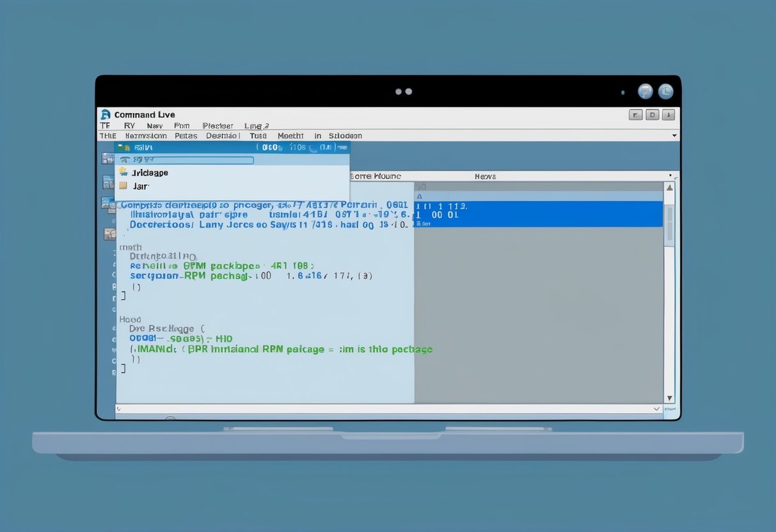Click the topmost icon in left sidebar

click(107, 158)
